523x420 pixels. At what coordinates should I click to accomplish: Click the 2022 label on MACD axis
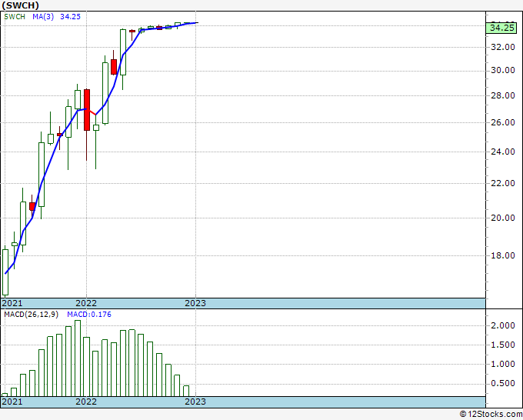[86, 402]
